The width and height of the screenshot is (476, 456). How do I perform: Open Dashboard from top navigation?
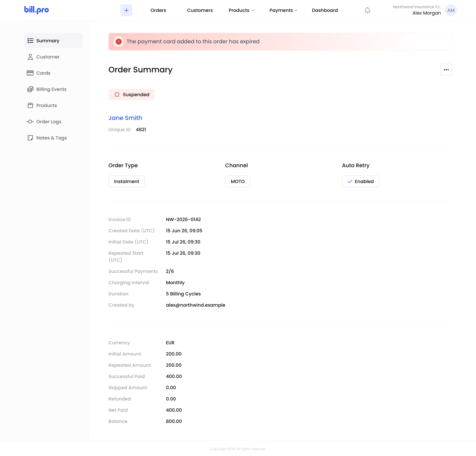325,10
